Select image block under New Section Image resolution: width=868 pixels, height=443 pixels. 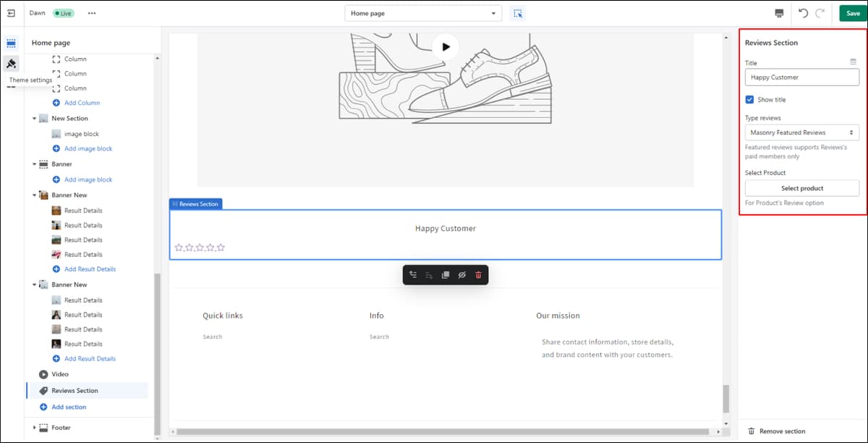(81, 134)
